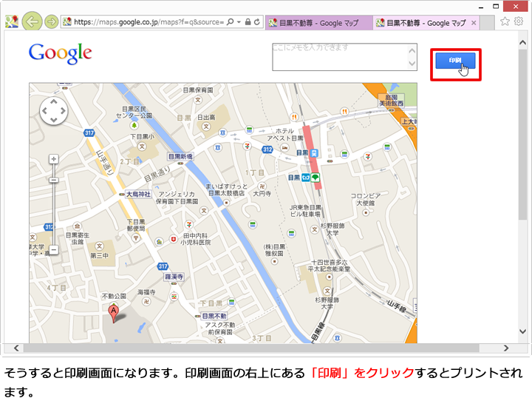Close the active Google マップ tab

tap(474, 23)
